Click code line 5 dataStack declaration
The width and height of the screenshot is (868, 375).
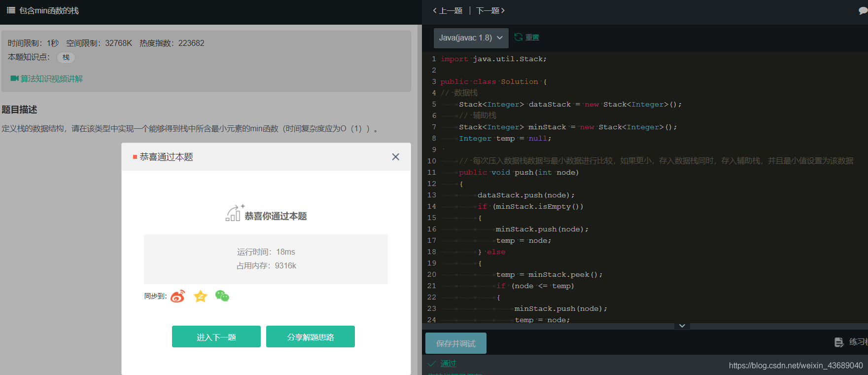[x=570, y=104]
